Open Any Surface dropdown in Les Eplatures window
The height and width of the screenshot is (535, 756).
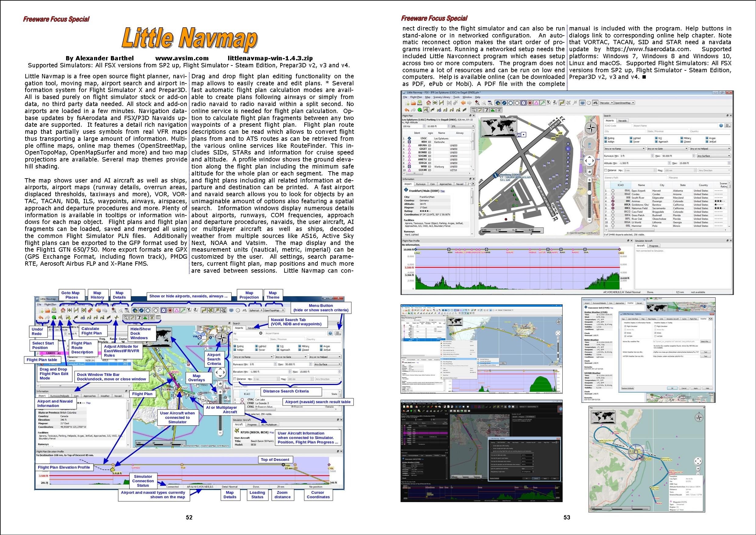pos(714,156)
